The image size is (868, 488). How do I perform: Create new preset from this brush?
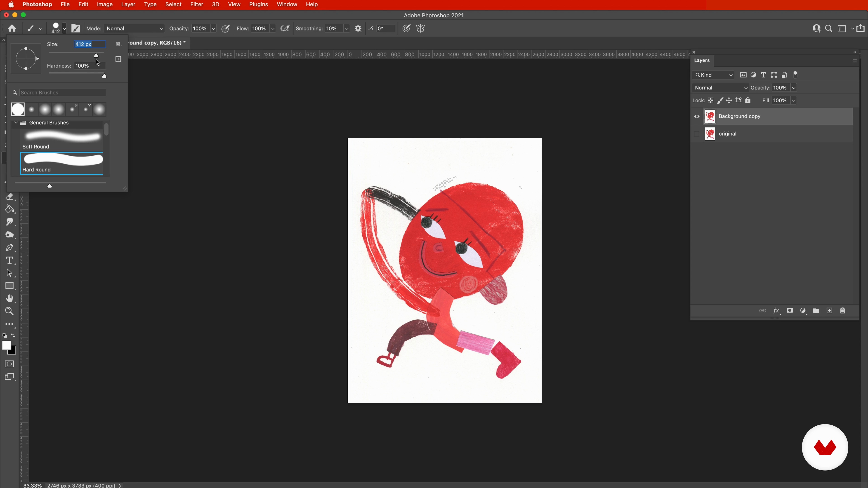coord(118,59)
